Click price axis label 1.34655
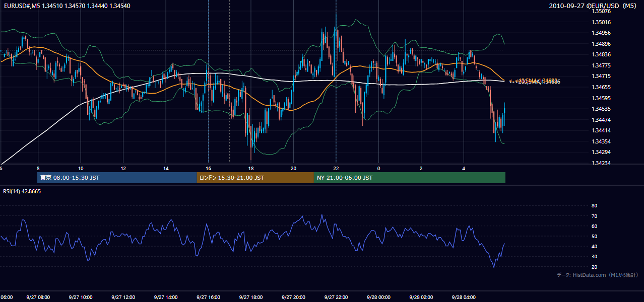The width and height of the screenshot is (644, 302). pyautogui.click(x=601, y=87)
